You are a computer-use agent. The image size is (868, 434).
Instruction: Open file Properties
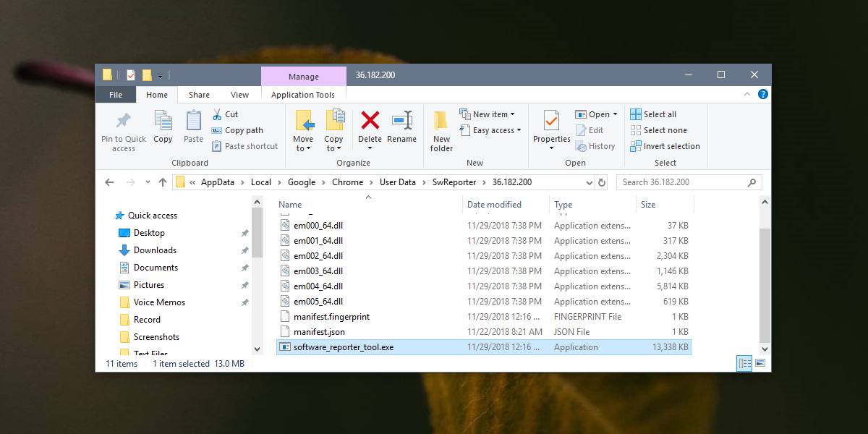(x=552, y=131)
